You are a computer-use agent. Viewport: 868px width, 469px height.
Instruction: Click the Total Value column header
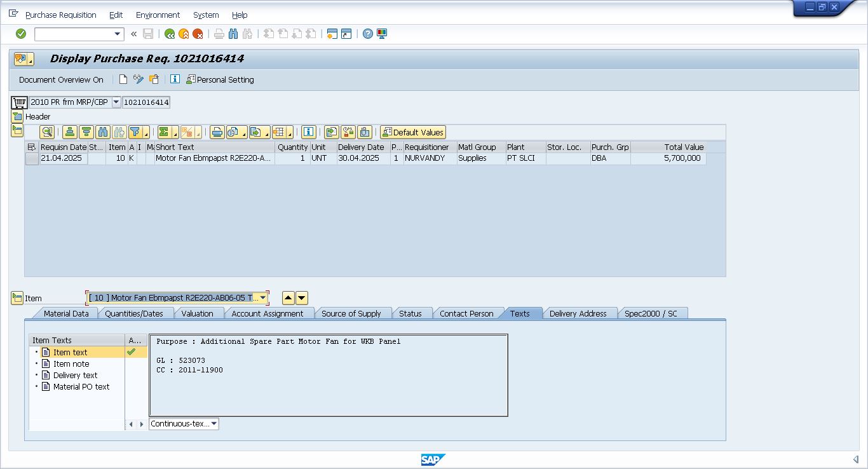click(x=668, y=147)
